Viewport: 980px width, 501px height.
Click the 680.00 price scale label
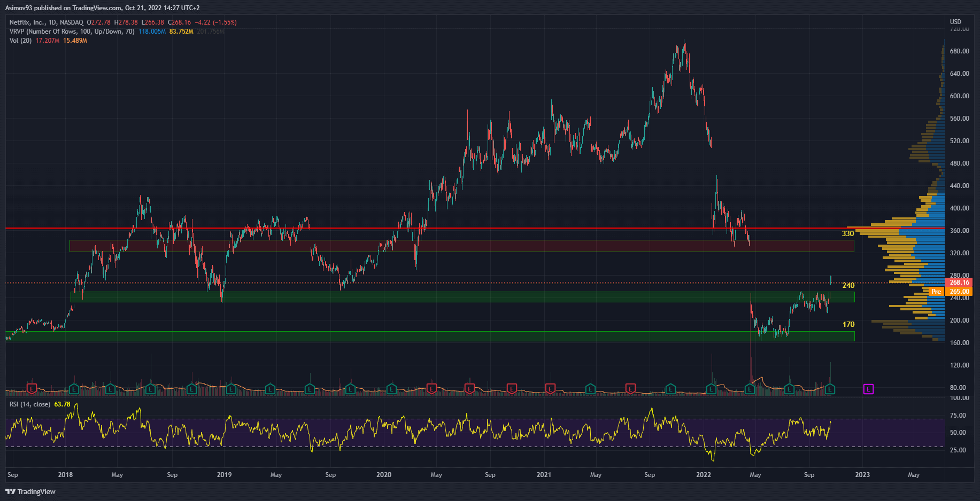point(959,51)
